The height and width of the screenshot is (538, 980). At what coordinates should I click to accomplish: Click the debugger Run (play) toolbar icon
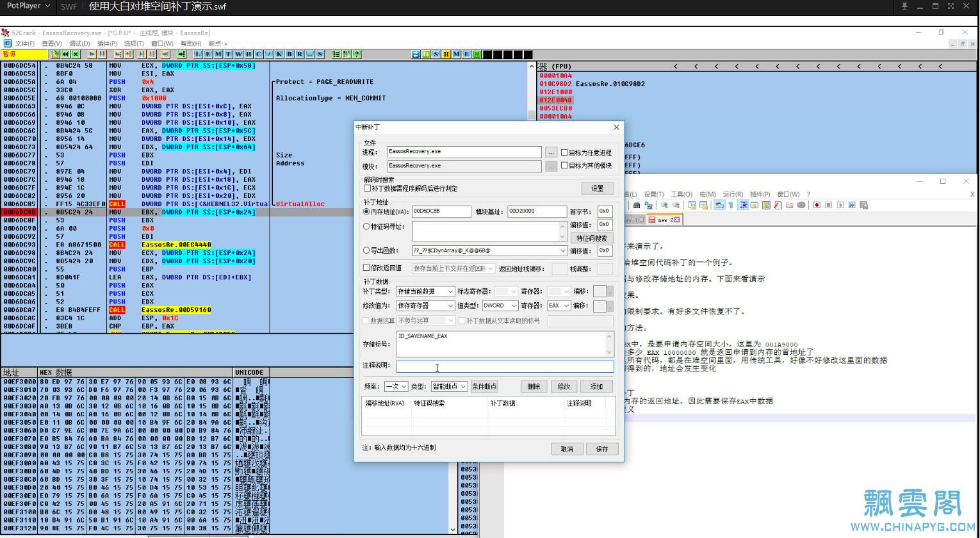click(92, 54)
